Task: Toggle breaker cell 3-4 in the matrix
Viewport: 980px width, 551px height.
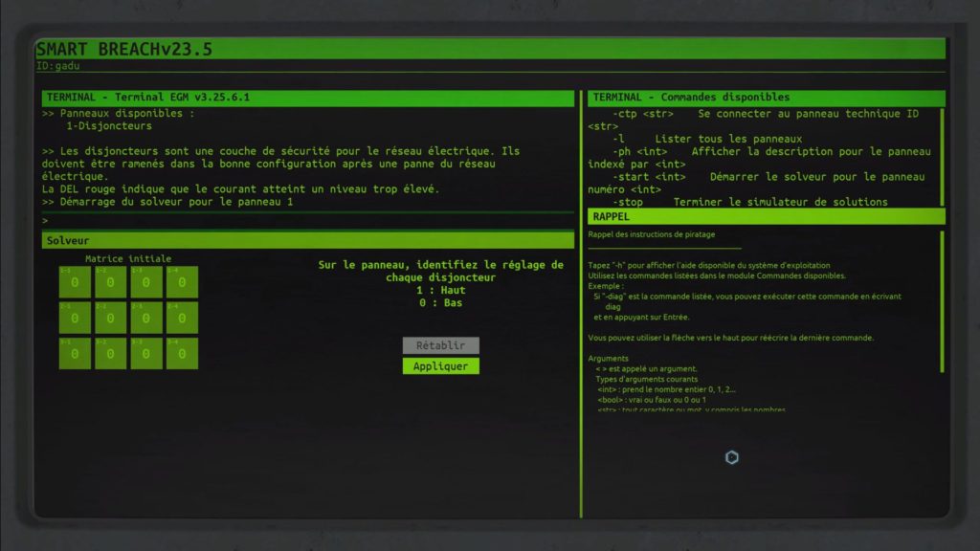Action: (182, 353)
